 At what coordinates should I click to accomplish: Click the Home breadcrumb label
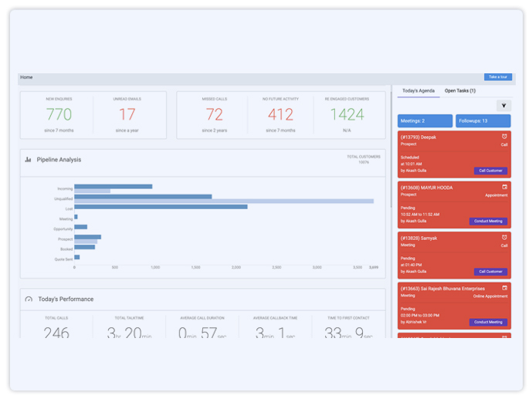click(26, 77)
